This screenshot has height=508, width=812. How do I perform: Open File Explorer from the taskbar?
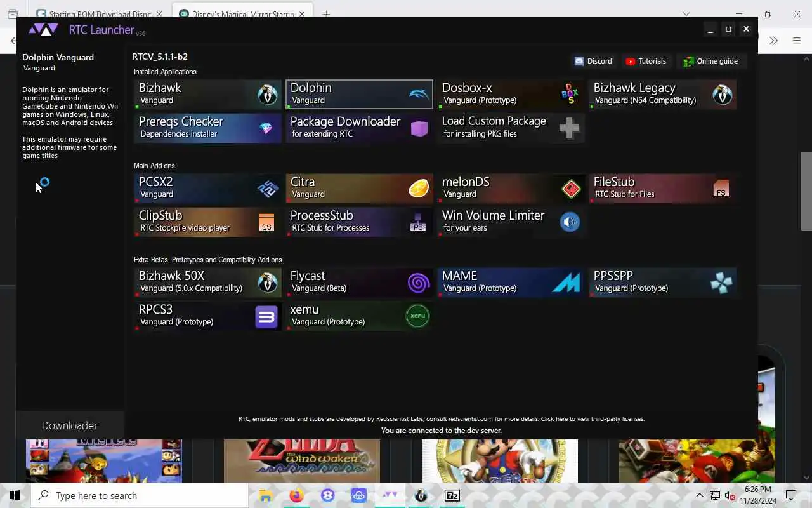pos(266,495)
